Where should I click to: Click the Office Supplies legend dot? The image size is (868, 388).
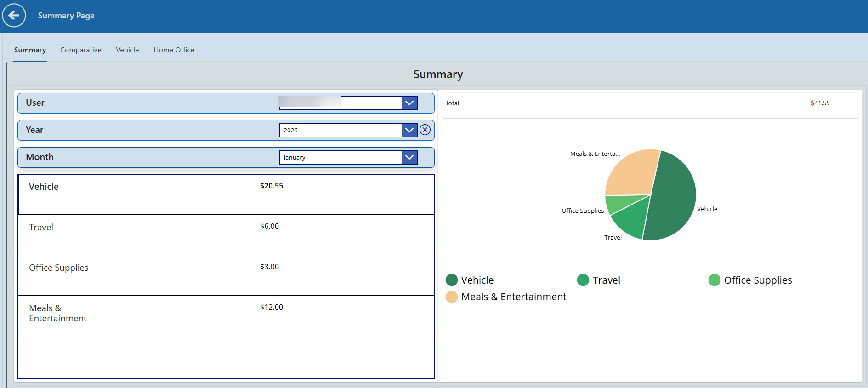point(715,280)
